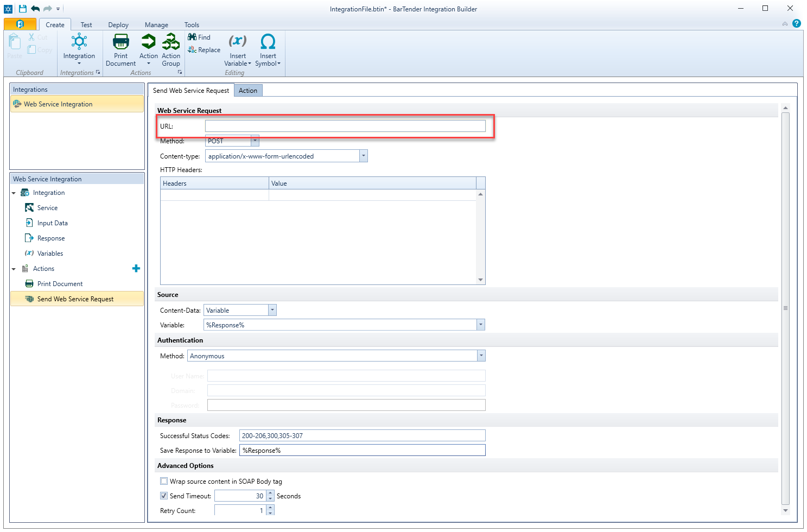Screen dimensions: 807x532
Task: Click the Insert Variable ribbon icon
Action: point(238,41)
